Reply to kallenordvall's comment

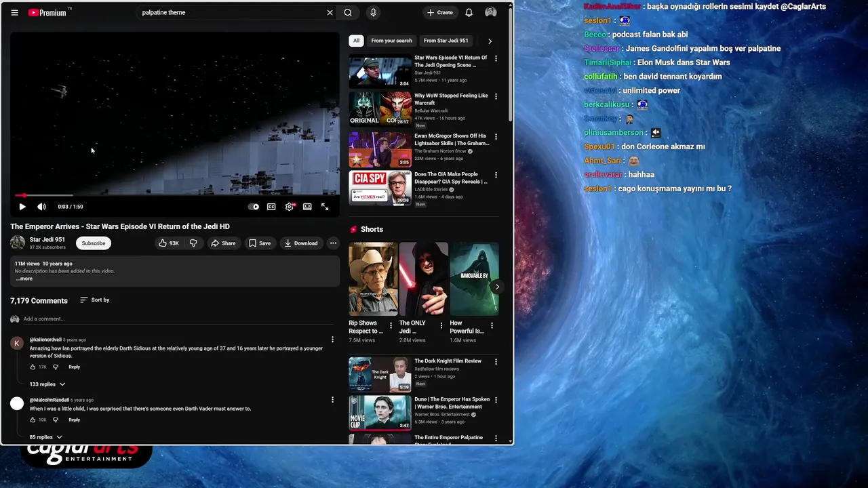75,367
